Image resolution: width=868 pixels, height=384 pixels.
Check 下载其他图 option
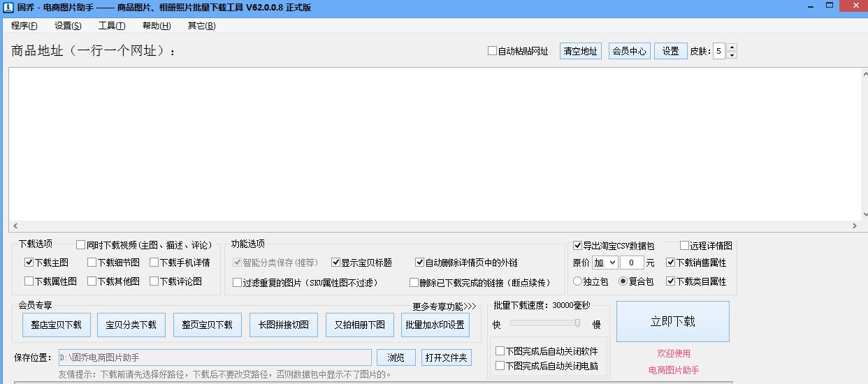click(92, 281)
